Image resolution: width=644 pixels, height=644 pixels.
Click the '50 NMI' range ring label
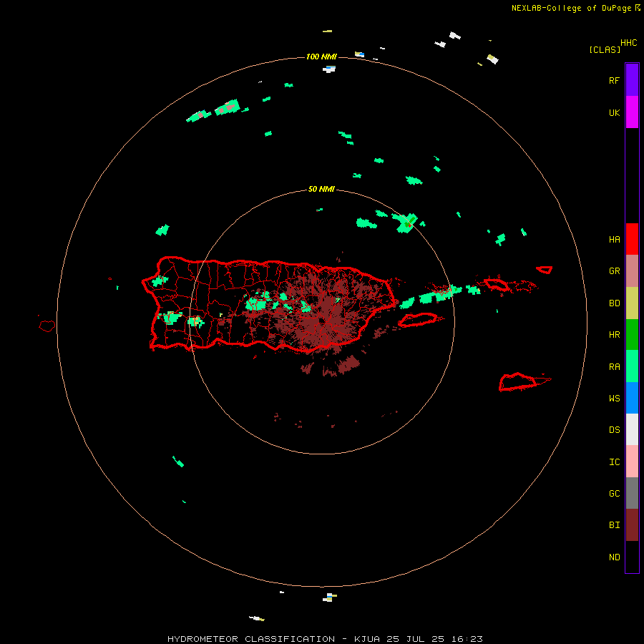321,189
